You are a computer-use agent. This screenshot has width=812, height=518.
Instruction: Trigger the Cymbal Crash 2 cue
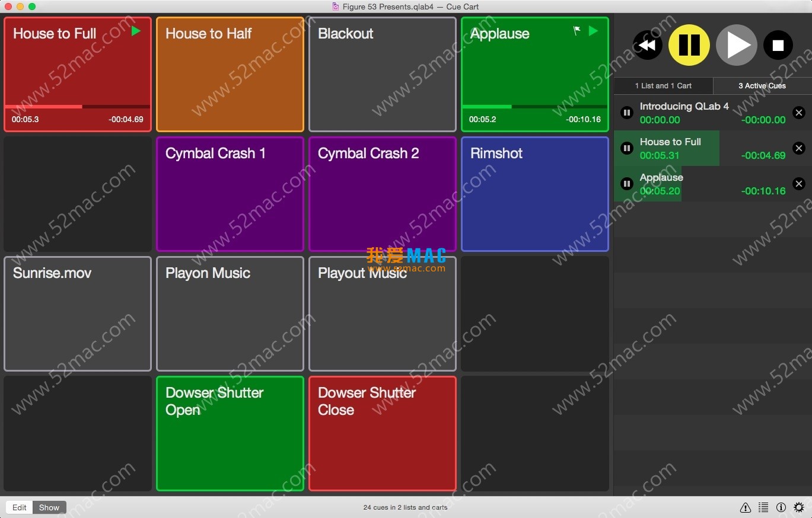[383, 194]
